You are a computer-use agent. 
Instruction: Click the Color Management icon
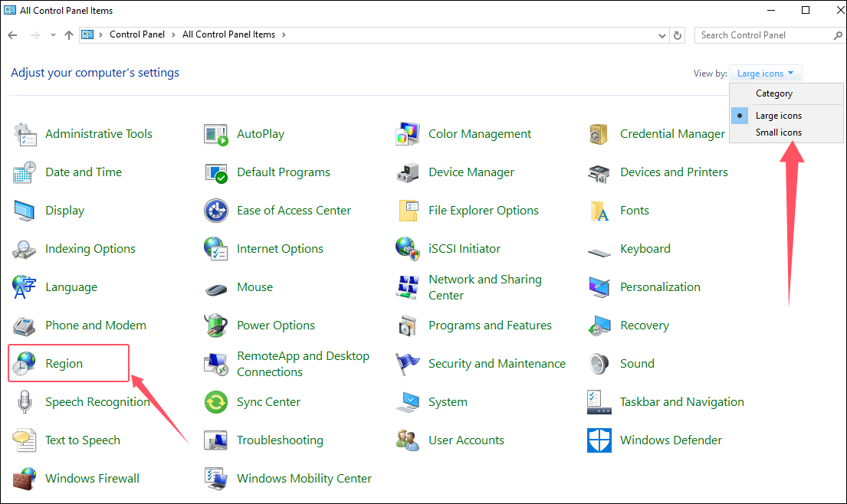pyautogui.click(x=407, y=134)
